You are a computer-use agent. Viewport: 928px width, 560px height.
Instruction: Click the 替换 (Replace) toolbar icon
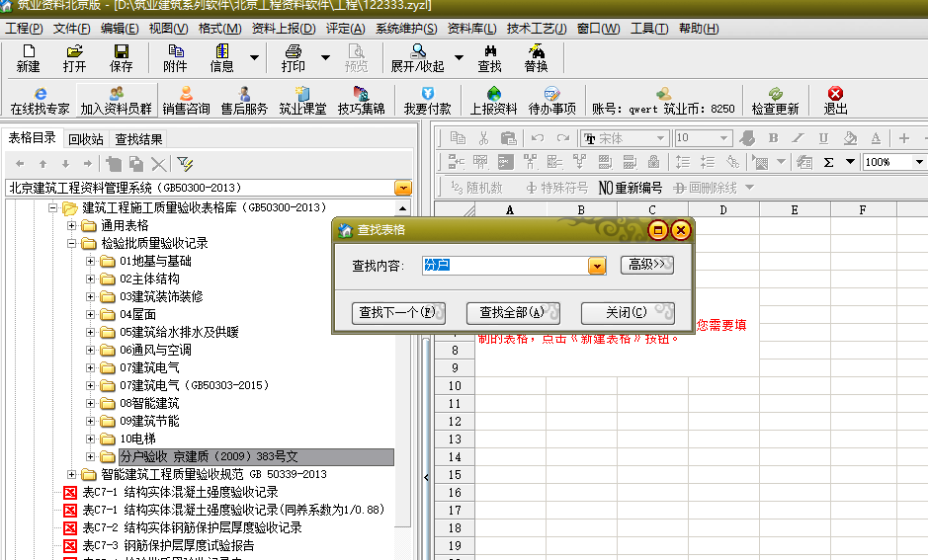(x=536, y=58)
